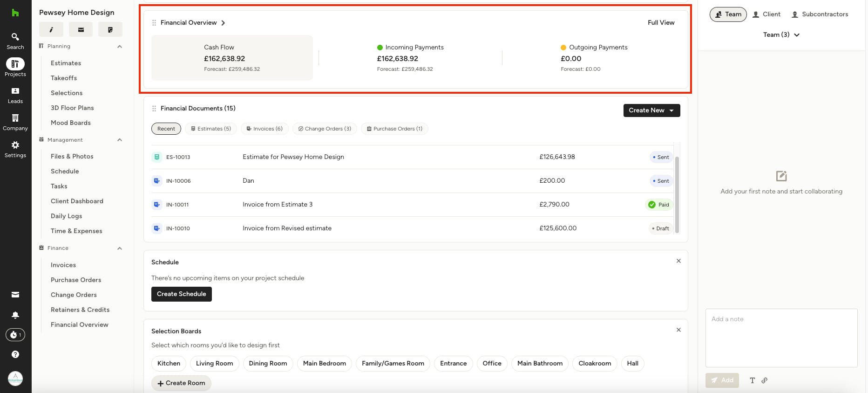Open Financial Overview in the Finance sidebar
The height and width of the screenshot is (393, 868).
[80, 324]
